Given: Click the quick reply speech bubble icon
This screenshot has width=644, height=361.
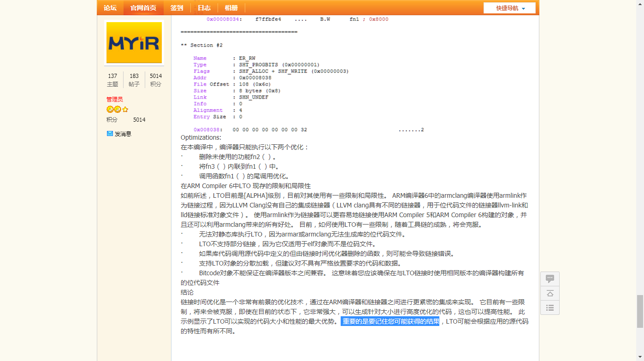Looking at the screenshot, I should click(550, 279).
